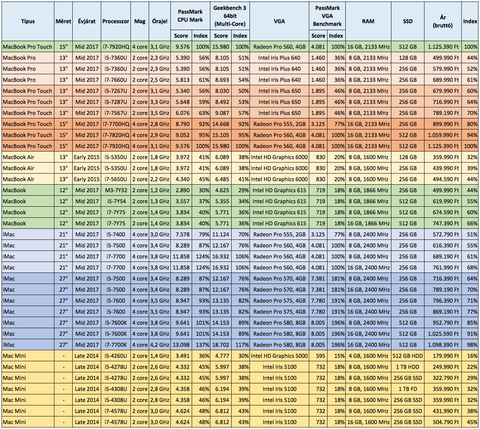Screen dimensions: 480x429
Task: Select Geekbench score cell "18.702"
Action: point(221,345)
